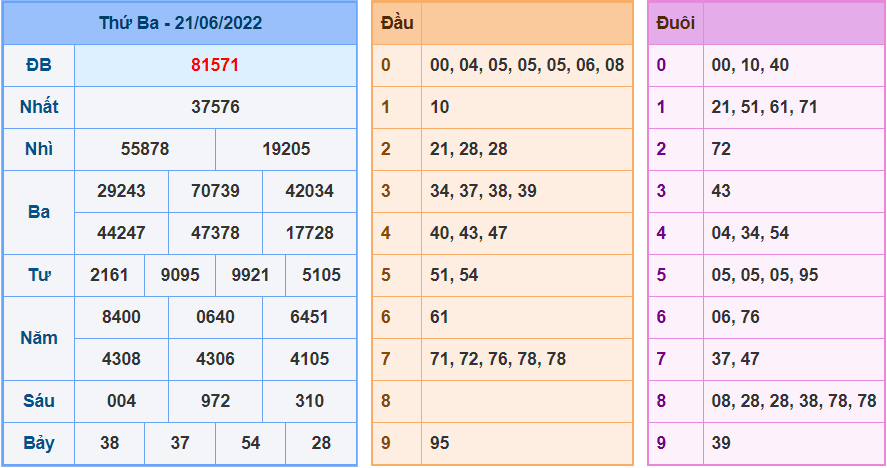The width and height of the screenshot is (887, 468).
Task: Click the Bảy row label
Action: (38, 443)
